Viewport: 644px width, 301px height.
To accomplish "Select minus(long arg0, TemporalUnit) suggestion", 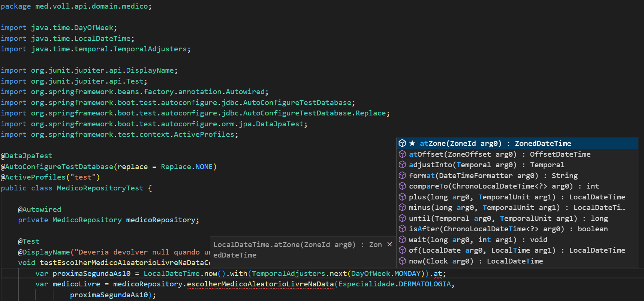I will (x=518, y=207).
